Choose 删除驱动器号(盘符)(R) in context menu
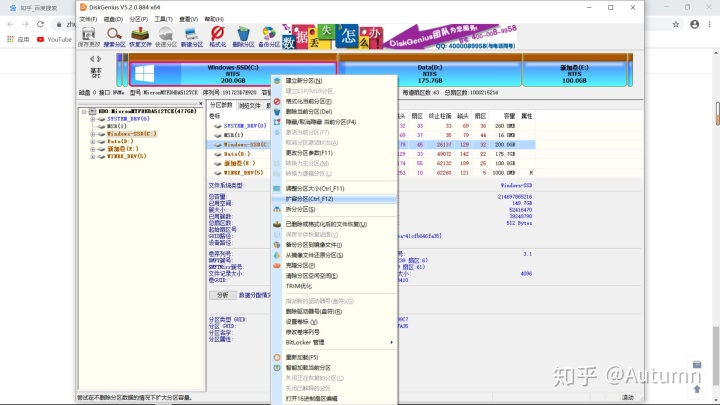The width and height of the screenshot is (720, 405). pyautogui.click(x=334, y=312)
